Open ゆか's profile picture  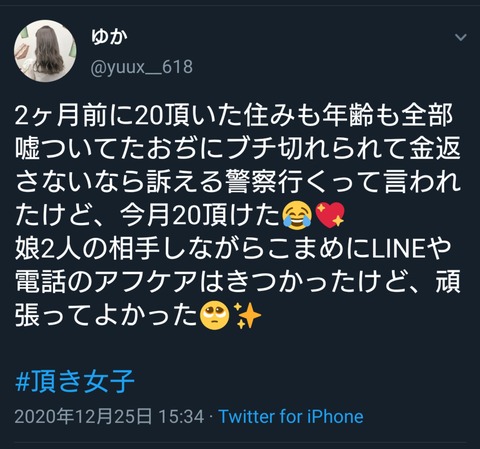click(45, 51)
